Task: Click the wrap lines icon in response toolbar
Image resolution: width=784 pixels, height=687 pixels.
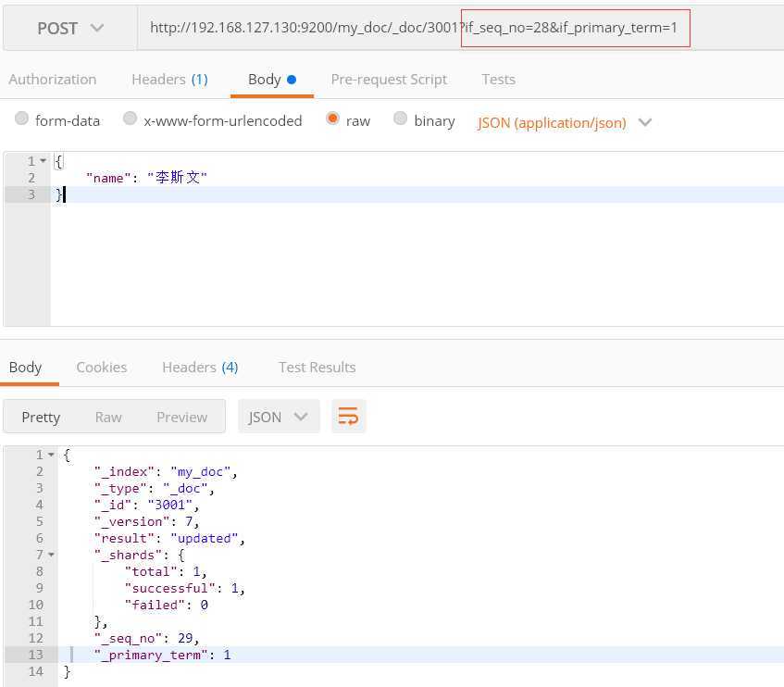Action: click(348, 417)
